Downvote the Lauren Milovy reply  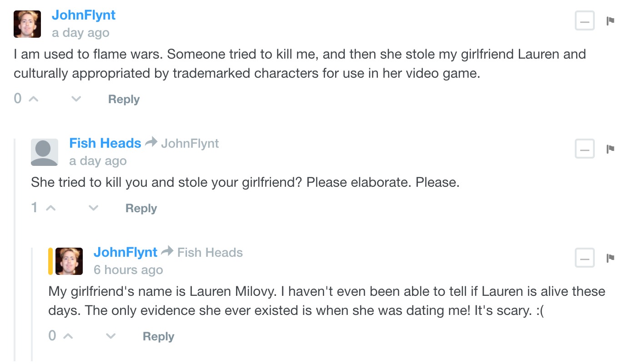[x=111, y=336]
